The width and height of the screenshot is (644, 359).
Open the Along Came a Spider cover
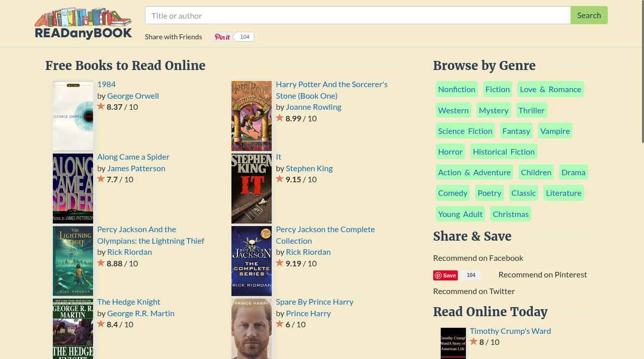point(73,188)
